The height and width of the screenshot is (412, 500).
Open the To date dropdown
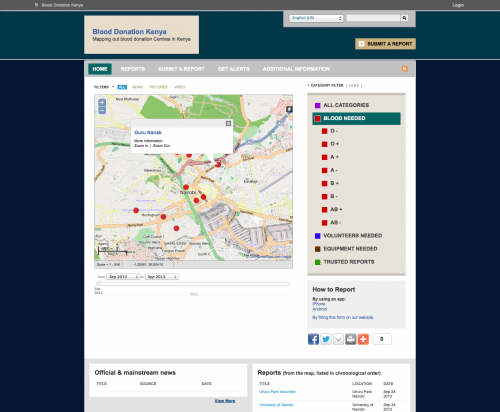coord(162,277)
